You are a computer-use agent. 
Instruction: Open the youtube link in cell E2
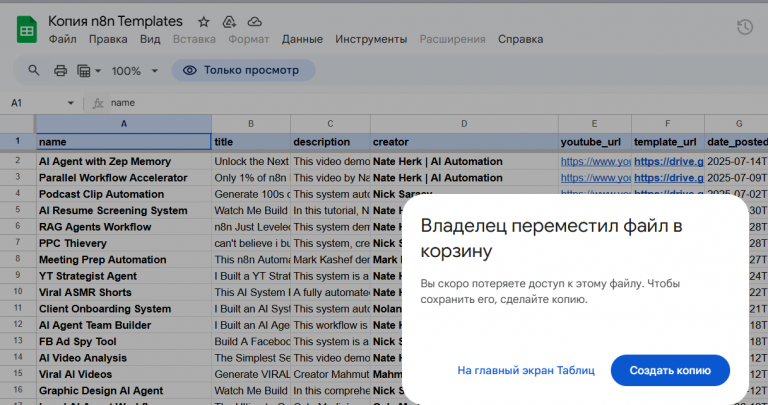click(x=595, y=161)
